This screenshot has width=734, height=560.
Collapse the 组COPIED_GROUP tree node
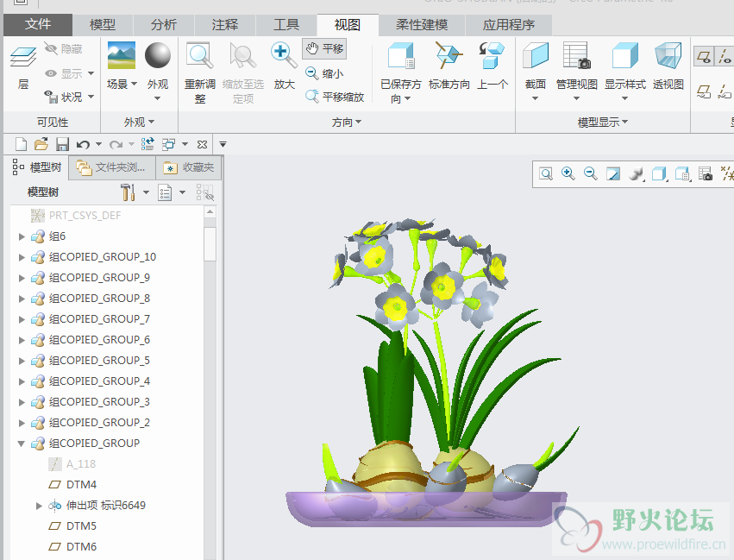[x=22, y=444]
